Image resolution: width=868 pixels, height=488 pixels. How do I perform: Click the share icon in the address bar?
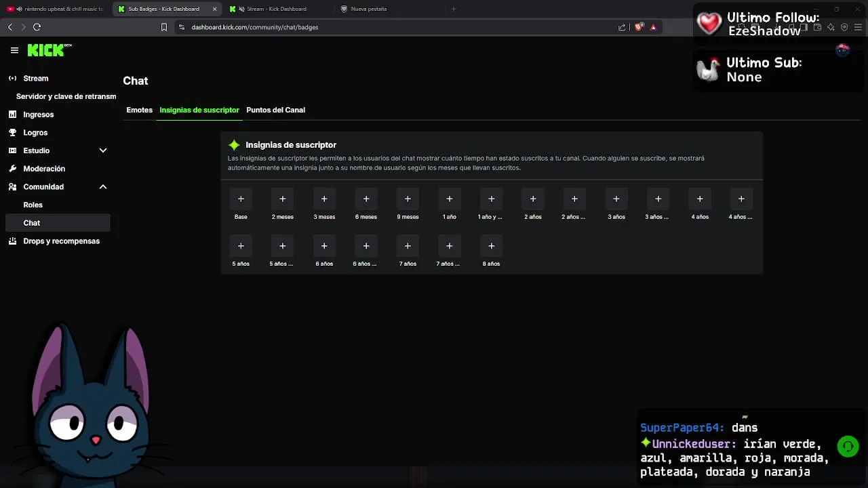(622, 27)
